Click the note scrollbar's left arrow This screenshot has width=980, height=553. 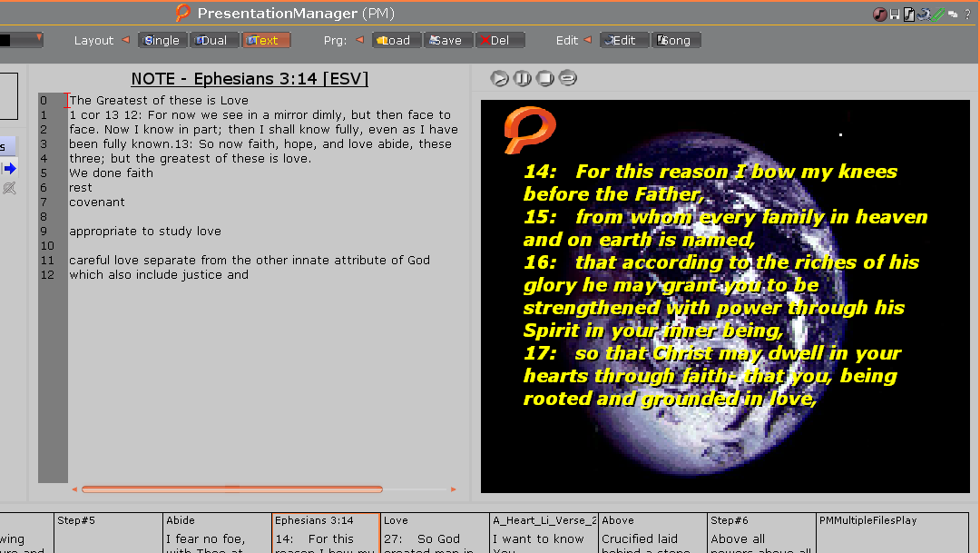(74, 489)
